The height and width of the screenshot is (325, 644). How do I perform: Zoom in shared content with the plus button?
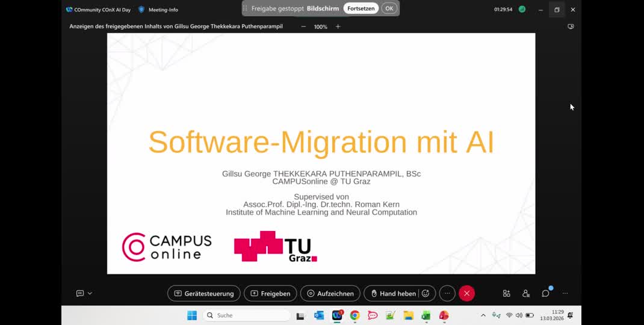pyautogui.click(x=338, y=26)
